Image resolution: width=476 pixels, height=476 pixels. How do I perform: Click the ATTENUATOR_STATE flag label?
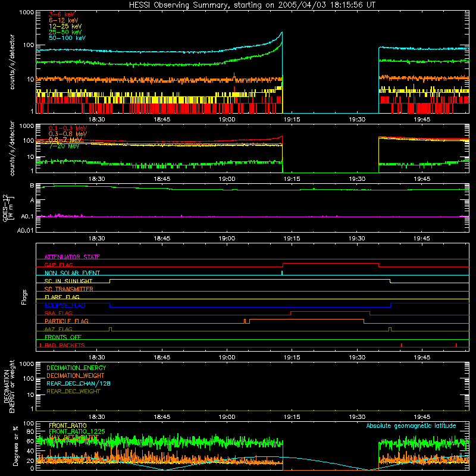[72, 257]
